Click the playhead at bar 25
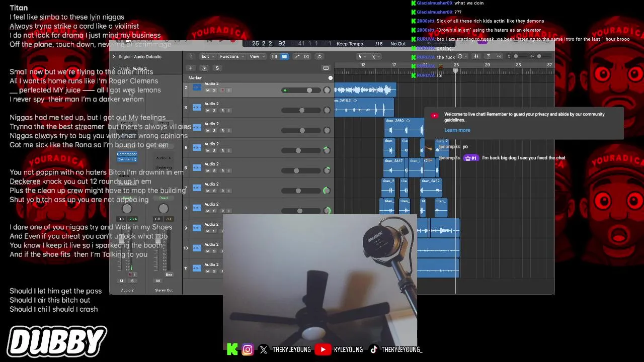This screenshot has width=644, height=362. 456,71
